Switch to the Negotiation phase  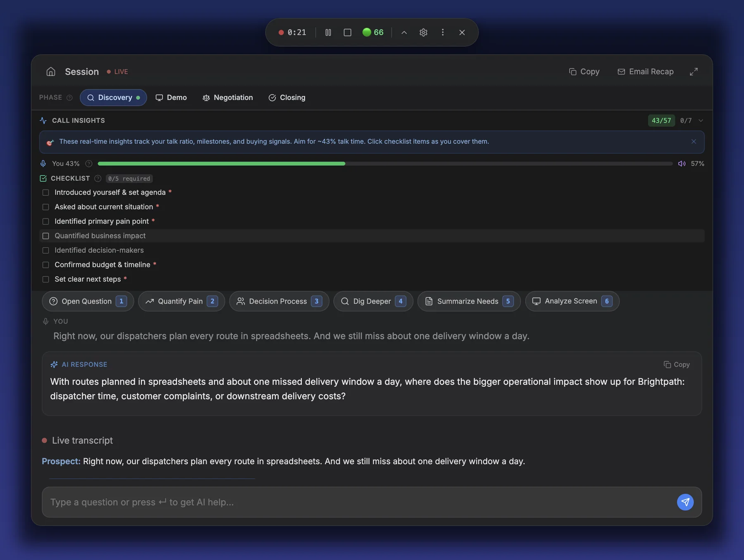tap(228, 97)
